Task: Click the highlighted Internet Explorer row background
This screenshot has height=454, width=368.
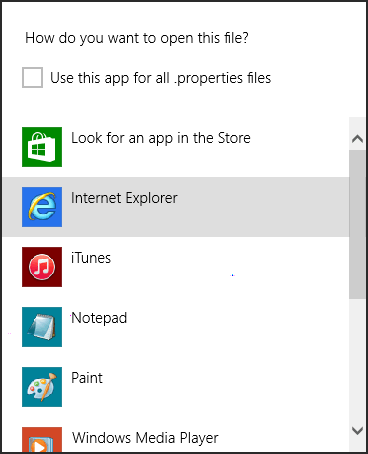Action: click(x=176, y=207)
